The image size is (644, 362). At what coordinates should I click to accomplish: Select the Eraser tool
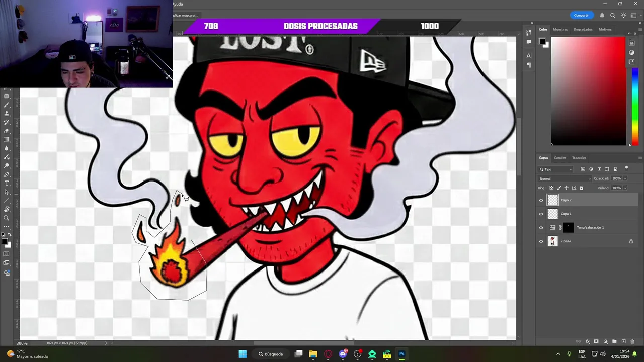tap(7, 131)
